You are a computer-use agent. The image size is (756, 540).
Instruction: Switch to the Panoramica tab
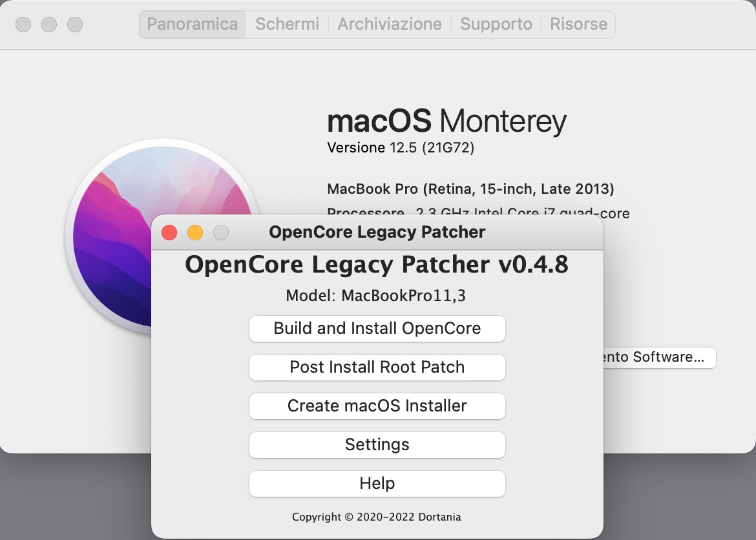[193, 25]
